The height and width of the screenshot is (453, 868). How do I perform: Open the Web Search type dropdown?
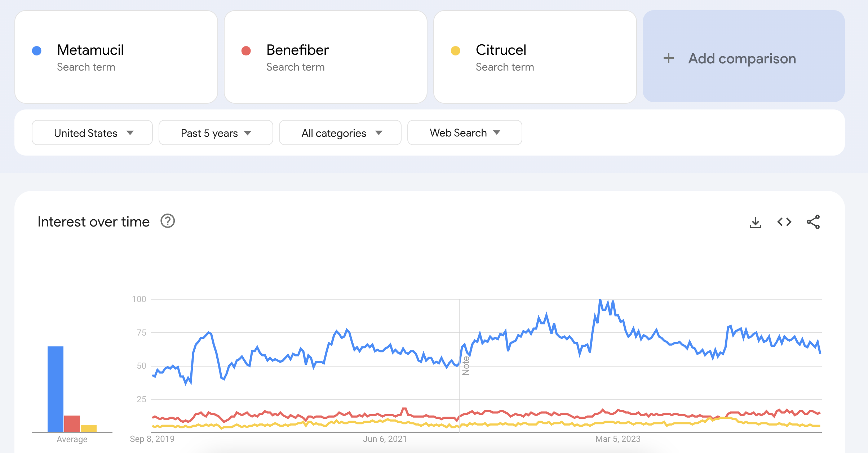click(x=464, y=133)
